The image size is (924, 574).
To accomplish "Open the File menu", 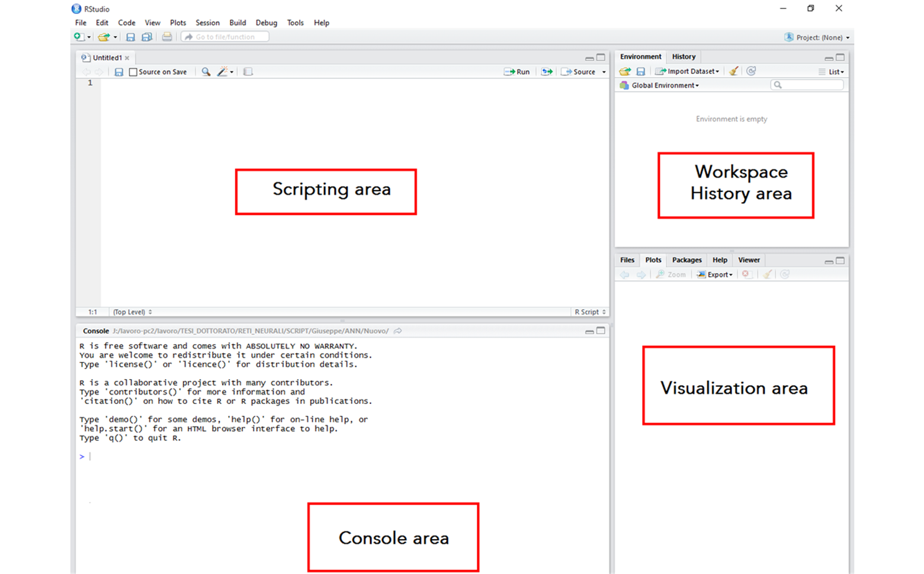I will point(81,23).
